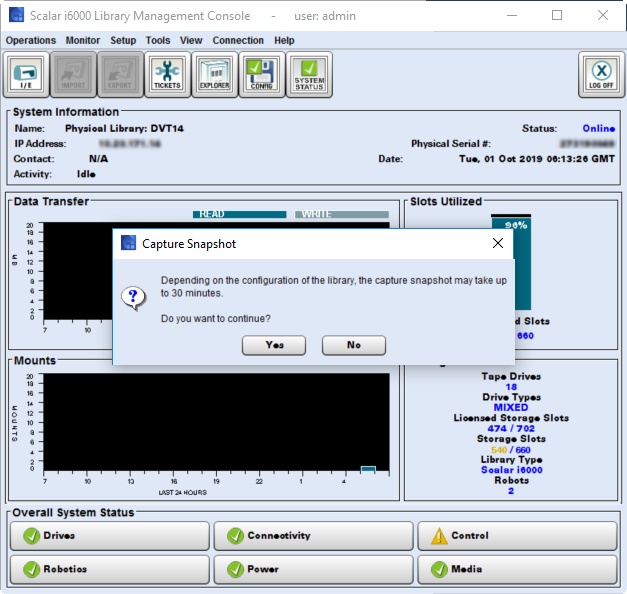Open the System Status toolbar icon
This screenshot has width=627, height=594.
309,74
